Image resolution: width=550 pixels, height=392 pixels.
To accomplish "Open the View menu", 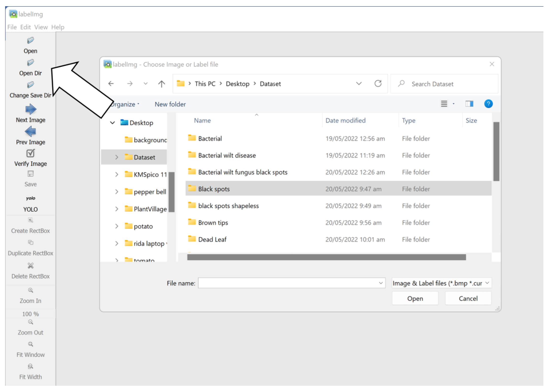I will click(41, 27).
